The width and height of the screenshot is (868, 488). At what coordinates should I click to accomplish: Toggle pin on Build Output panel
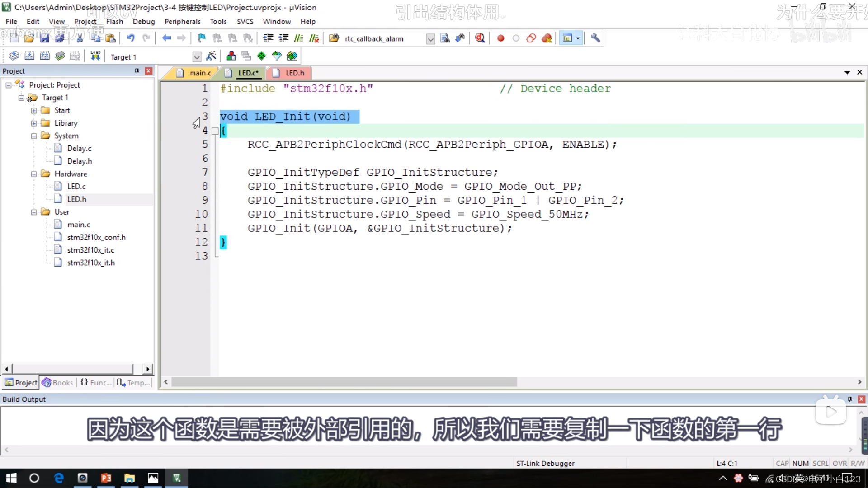[850, 399]
